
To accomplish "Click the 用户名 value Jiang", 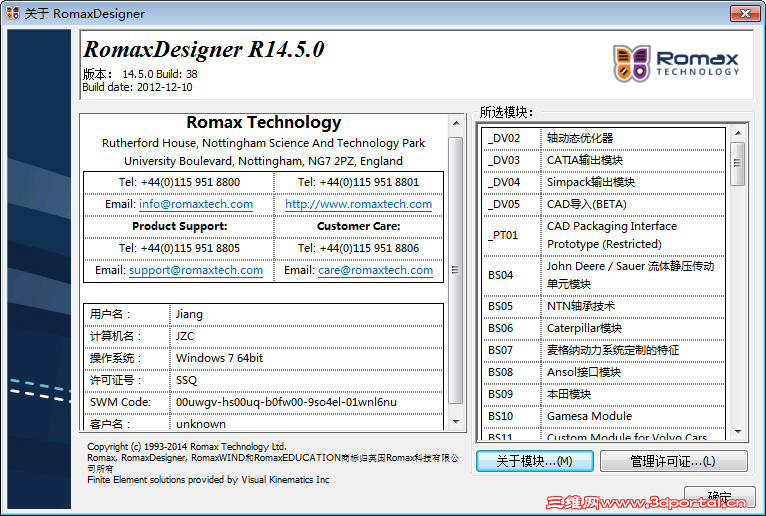I will pyautogui.click(x=189, y=314).
